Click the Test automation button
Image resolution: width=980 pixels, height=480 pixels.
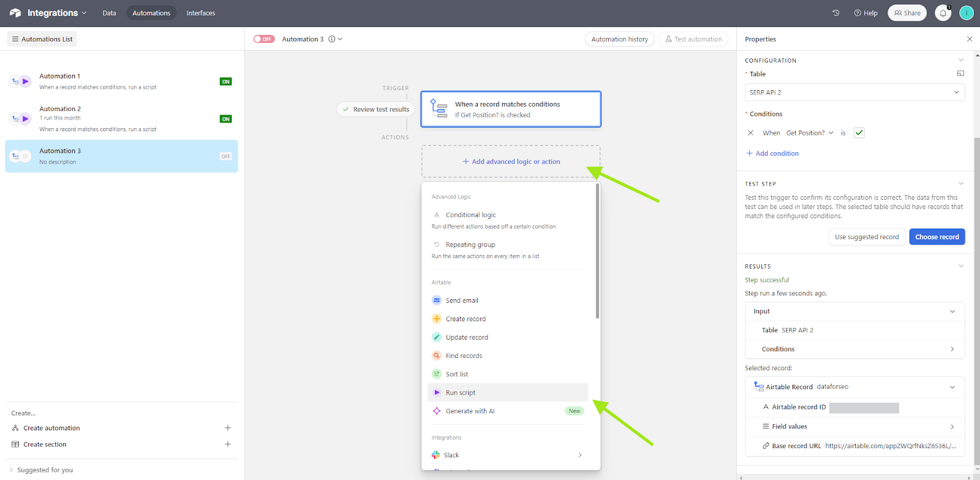click(693, 39)
